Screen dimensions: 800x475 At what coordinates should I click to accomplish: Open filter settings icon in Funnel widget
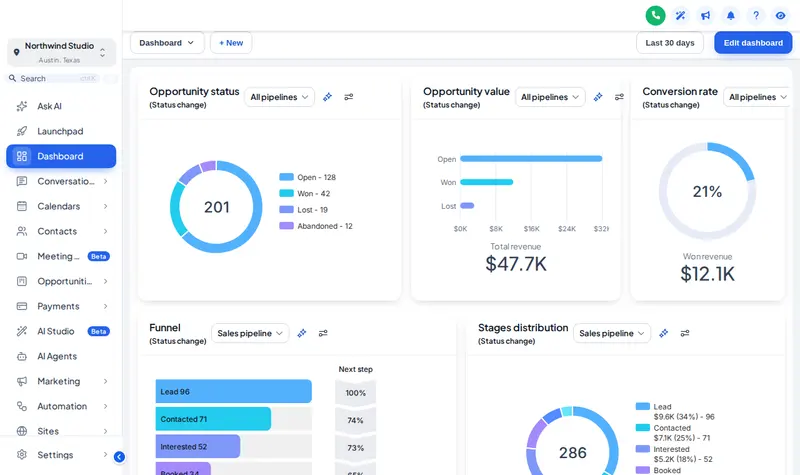(323, 333)
